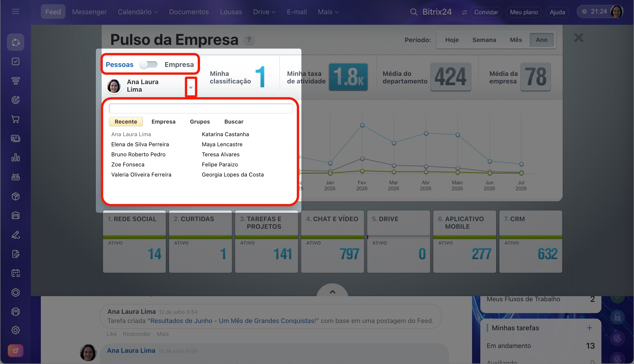This screenshot has height=364, width=634.
Task: Open the target goals sidebar icon
Action: coord(16,100)
